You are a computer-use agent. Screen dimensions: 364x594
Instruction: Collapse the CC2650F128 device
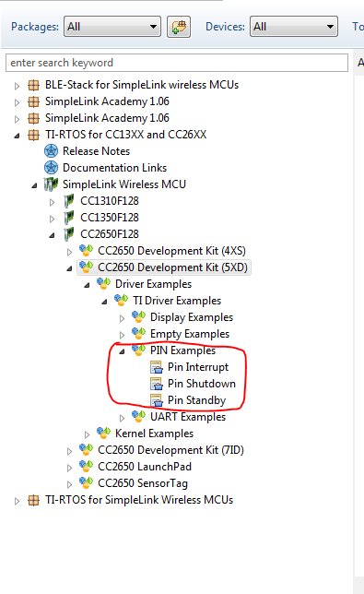[x=52, y=235]
